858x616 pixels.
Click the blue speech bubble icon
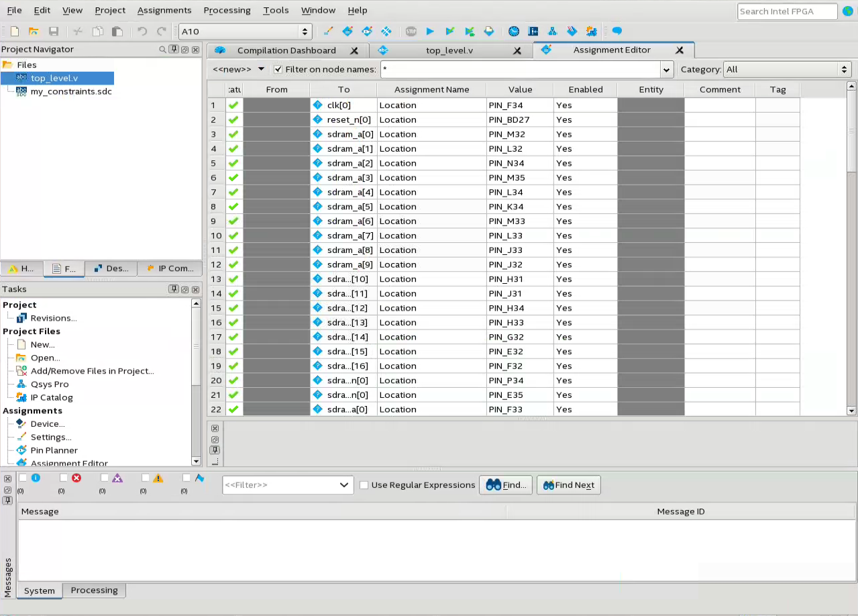(x=617, y=32)
